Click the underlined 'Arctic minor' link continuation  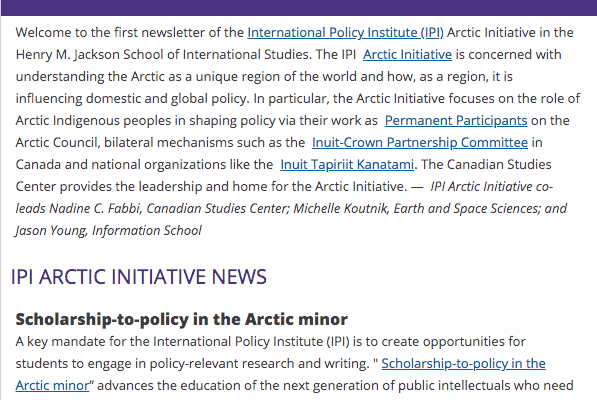click(52, 386)
